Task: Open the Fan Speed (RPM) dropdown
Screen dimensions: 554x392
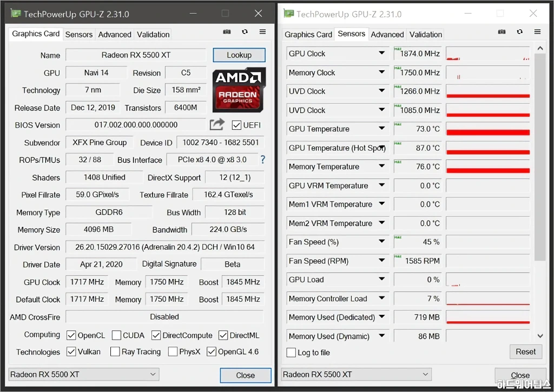Action: (381, 260)
